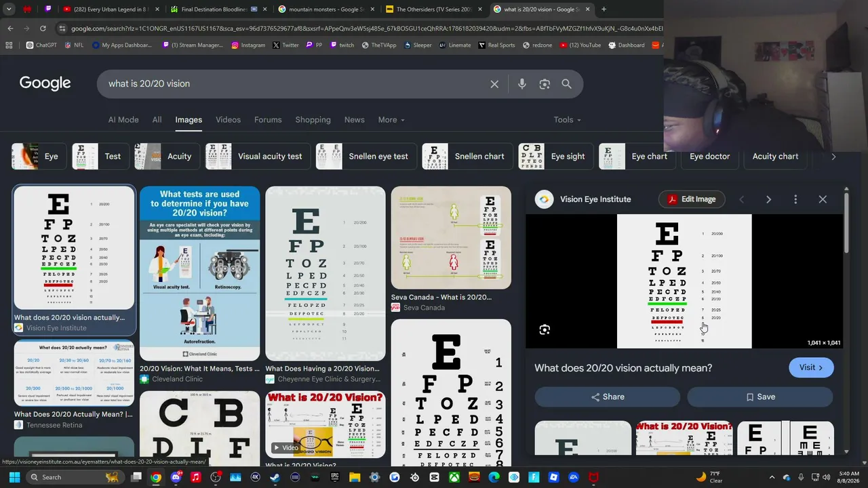Show next image in the preview panel
868x488 pixels.
(x=768, y=199)
